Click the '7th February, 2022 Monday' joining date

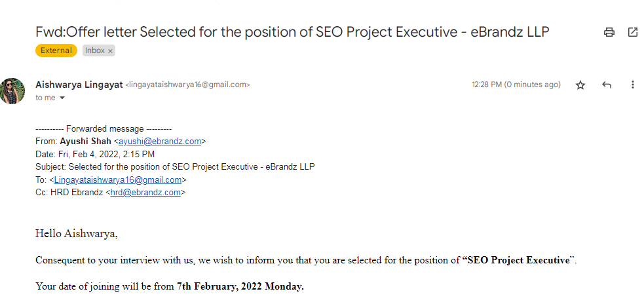[240, 286]
